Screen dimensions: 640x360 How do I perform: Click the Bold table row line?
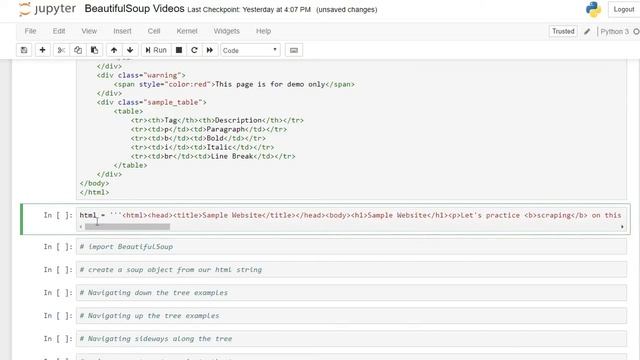[x=198, y=138]
